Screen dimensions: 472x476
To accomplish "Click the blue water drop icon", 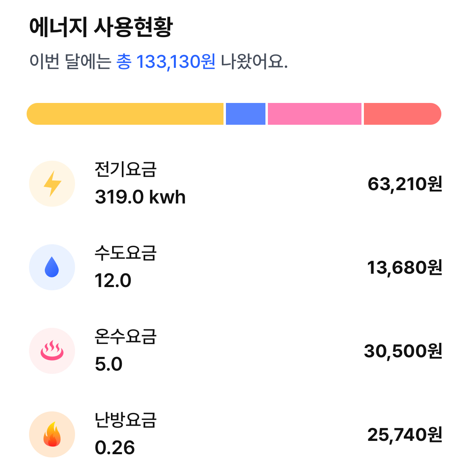I will point(52,267).
